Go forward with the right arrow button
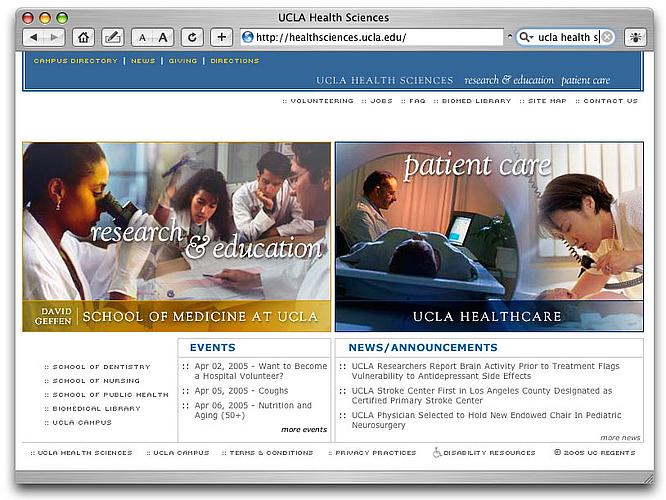 point(54,37)
